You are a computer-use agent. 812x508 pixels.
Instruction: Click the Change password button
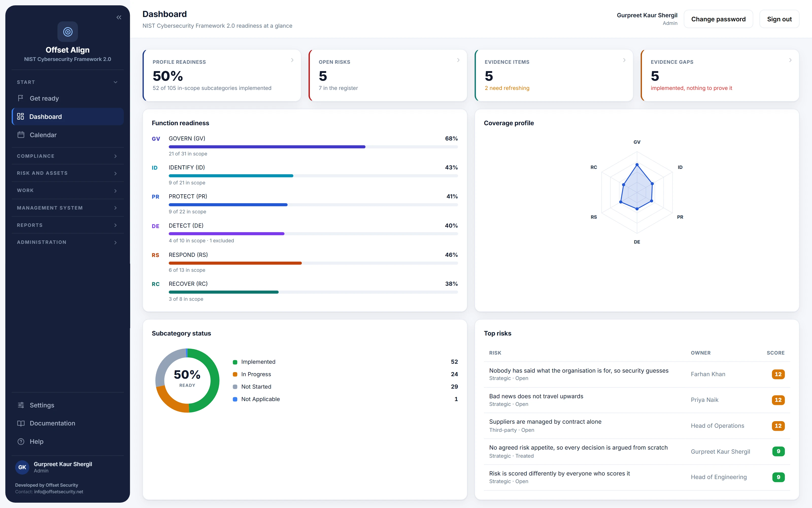[718, 19]
